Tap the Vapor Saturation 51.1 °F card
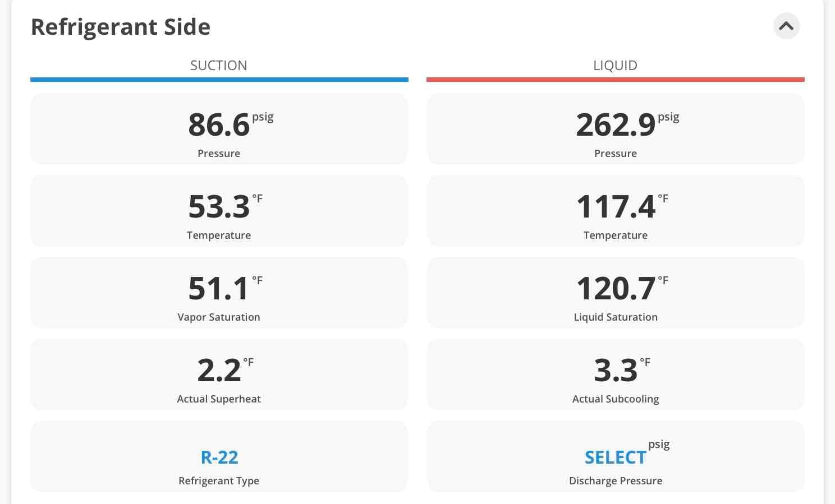The width and height of the screenshot is (835, 504). [219, 293]
